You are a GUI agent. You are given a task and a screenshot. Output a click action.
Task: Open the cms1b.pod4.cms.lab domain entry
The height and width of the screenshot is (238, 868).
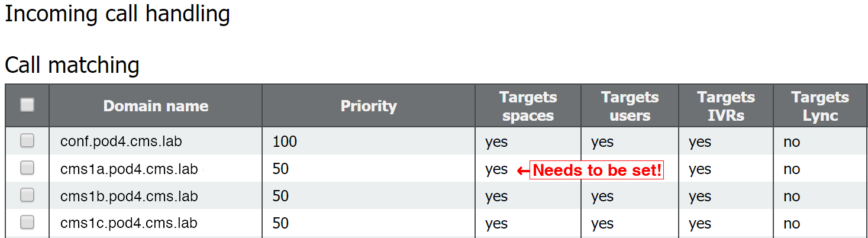point(129,196)
